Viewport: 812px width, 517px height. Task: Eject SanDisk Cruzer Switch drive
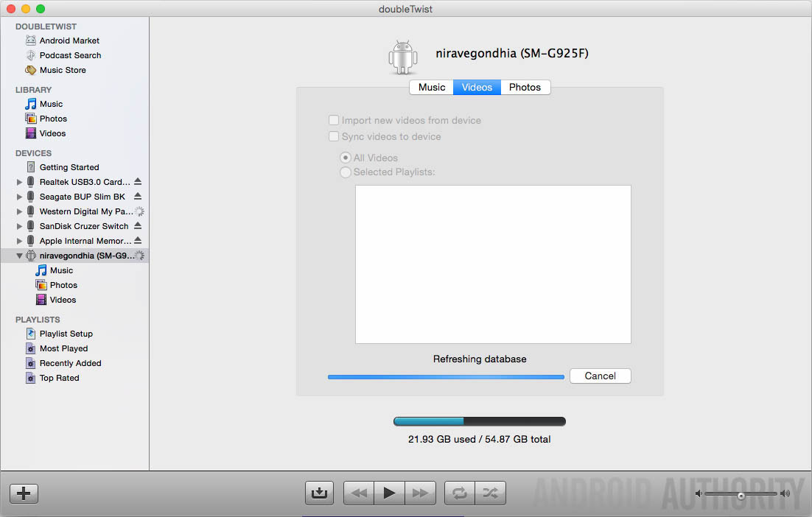[138, 225]
